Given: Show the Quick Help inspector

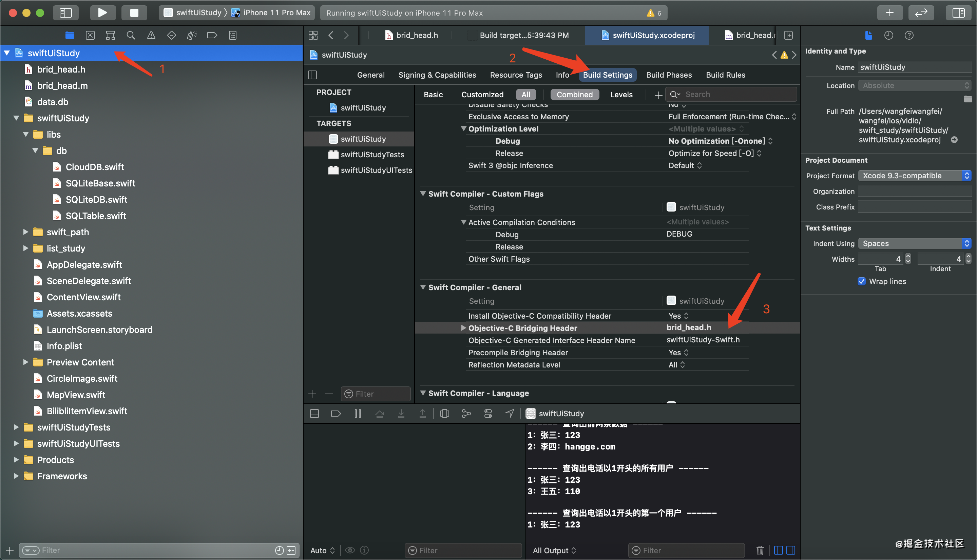Looking at the screenshot, I should click(x=909, y=35).
